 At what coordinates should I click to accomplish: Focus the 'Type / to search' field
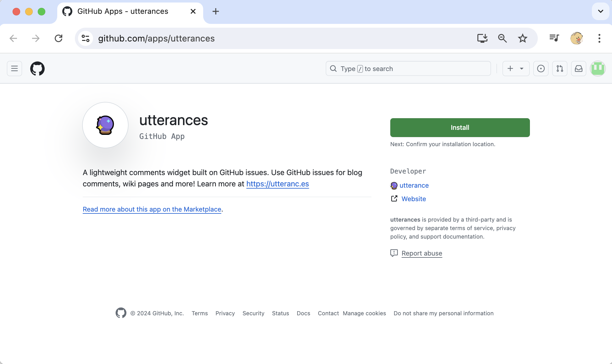point(408,69)
